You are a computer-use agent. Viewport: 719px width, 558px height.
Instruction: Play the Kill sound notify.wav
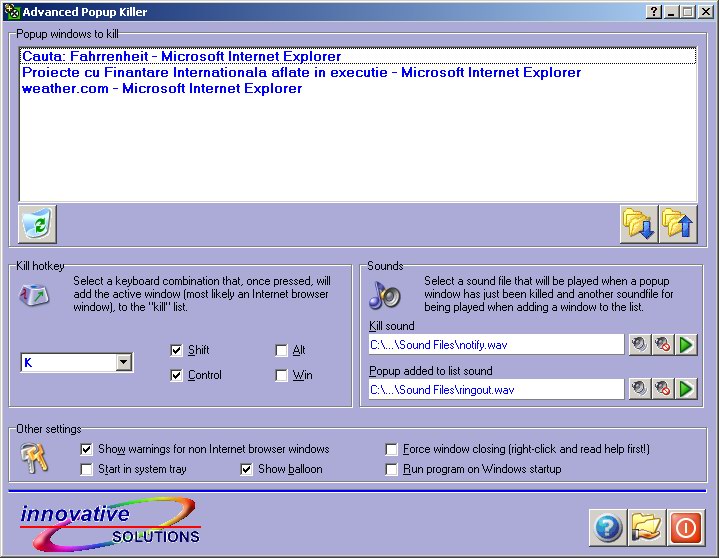point(686,344)
